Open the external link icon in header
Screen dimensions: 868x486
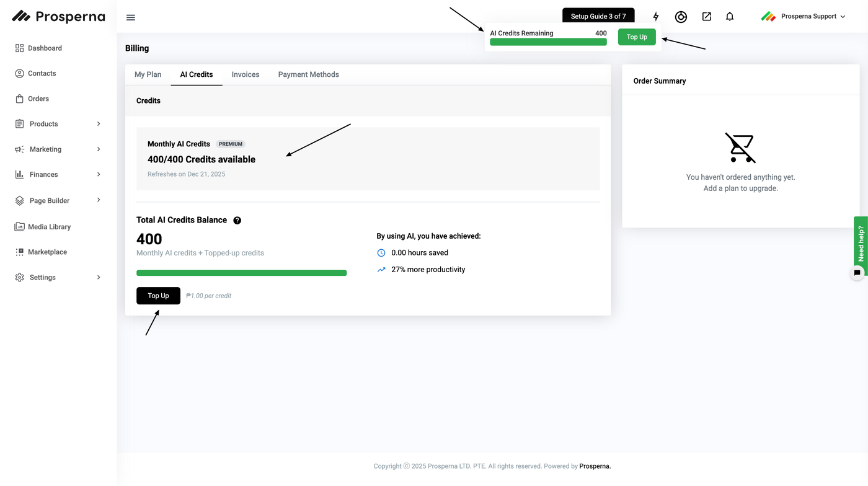(707, 17)
